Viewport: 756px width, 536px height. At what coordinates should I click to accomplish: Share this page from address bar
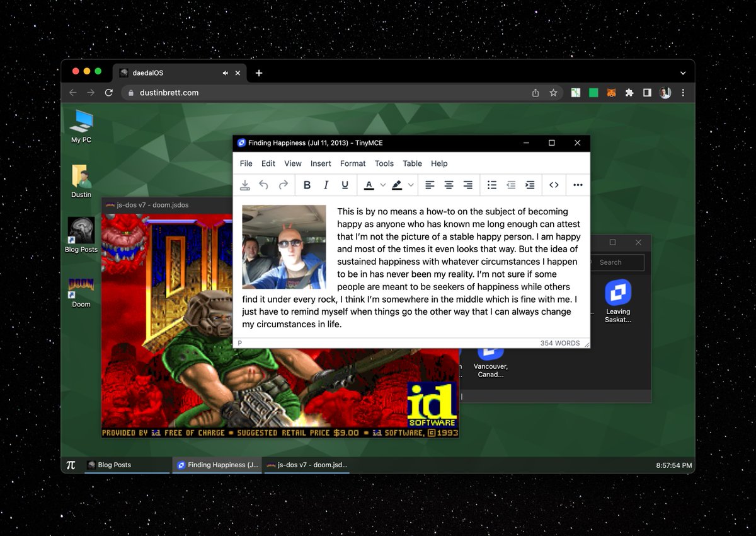click(x=535, y=93)
